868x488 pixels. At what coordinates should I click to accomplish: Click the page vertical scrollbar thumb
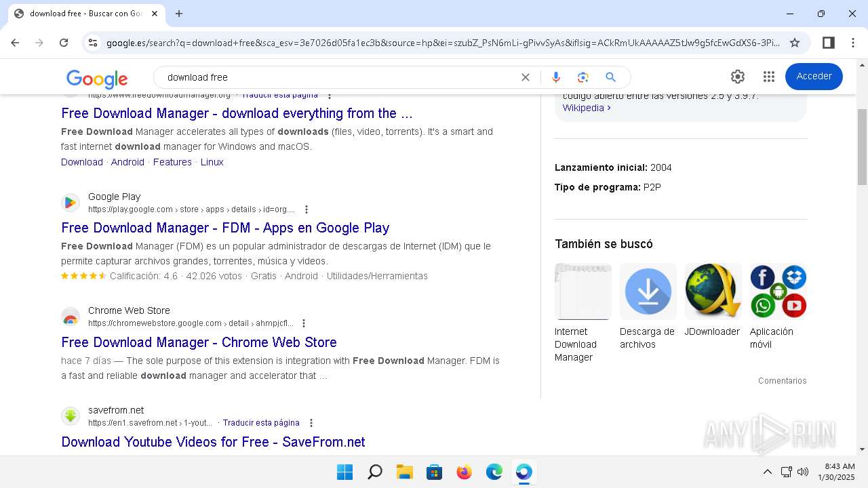click(x=862, y=146)
